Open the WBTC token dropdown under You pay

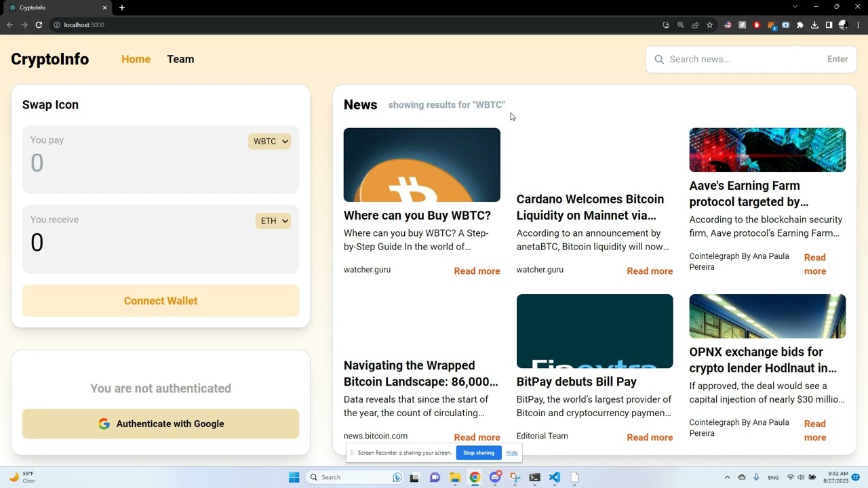point(269,141)
